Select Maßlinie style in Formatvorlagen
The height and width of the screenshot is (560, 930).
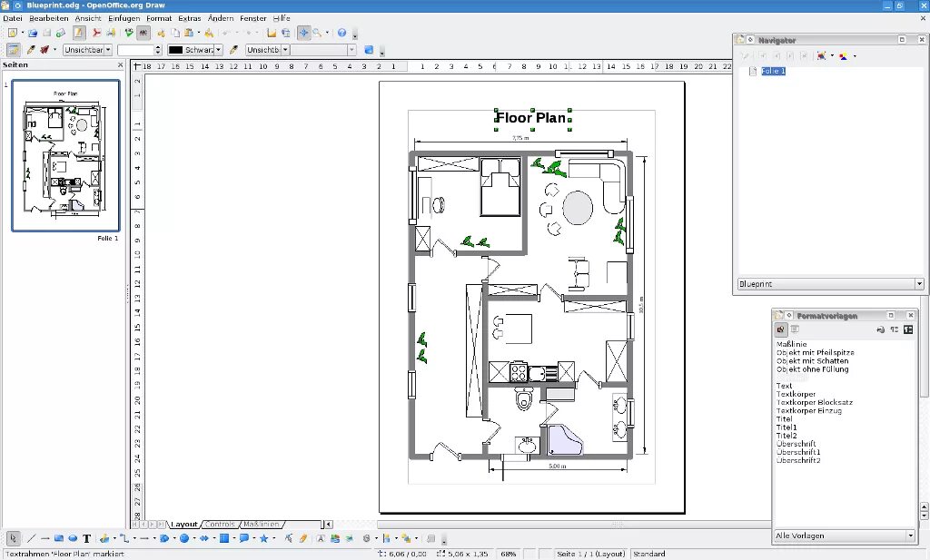pyautogui.click(x=791, y=344)
